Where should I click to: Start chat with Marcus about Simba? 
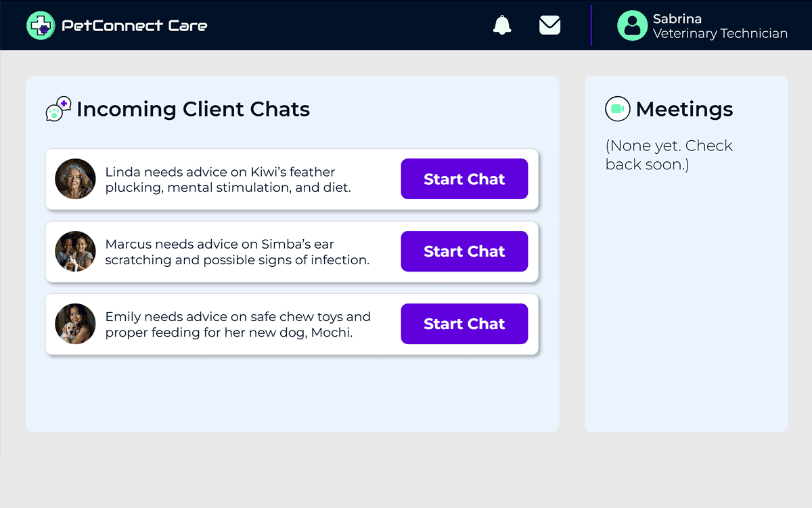coord(464,251)
